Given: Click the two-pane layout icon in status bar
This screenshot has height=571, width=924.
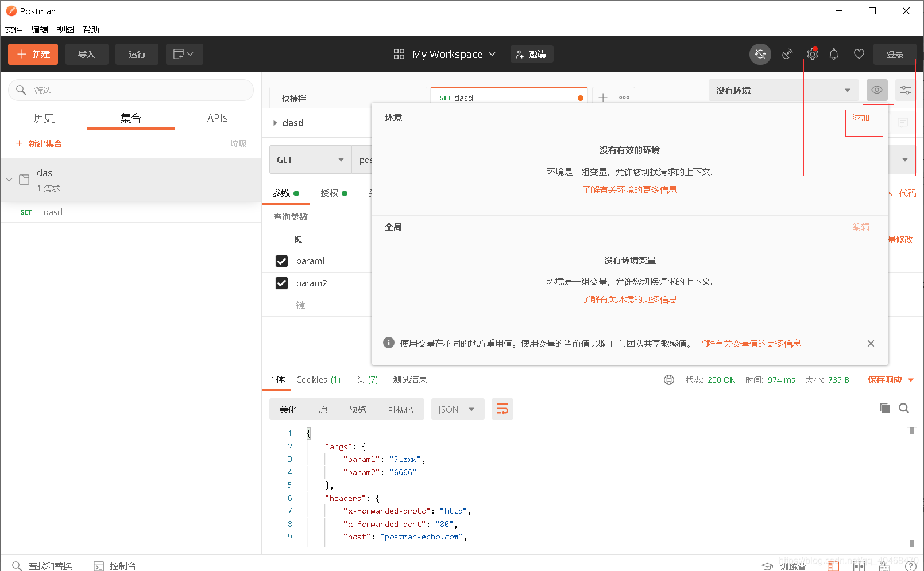Looking at the screenshot, I should (x=833, y=566).
